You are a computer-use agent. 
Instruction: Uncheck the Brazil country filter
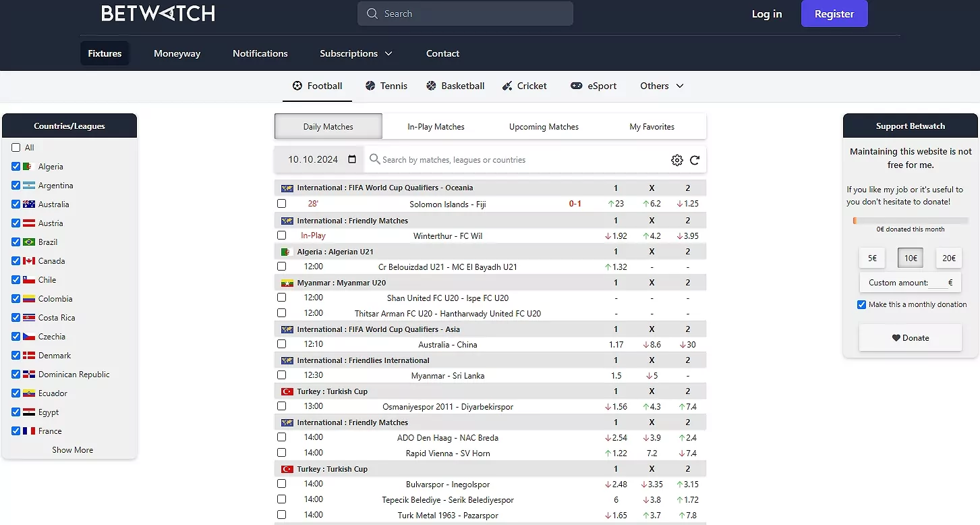coord(16,242)
